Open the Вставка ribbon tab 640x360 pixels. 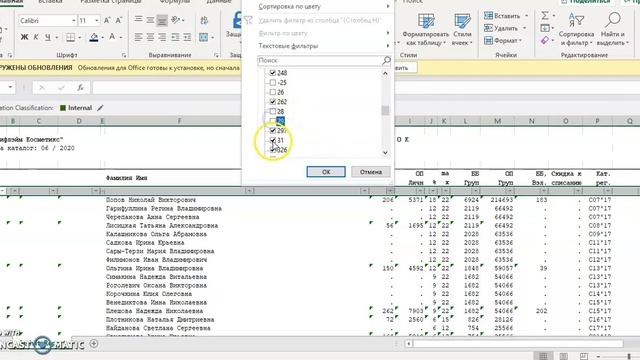tap(50, 2)
